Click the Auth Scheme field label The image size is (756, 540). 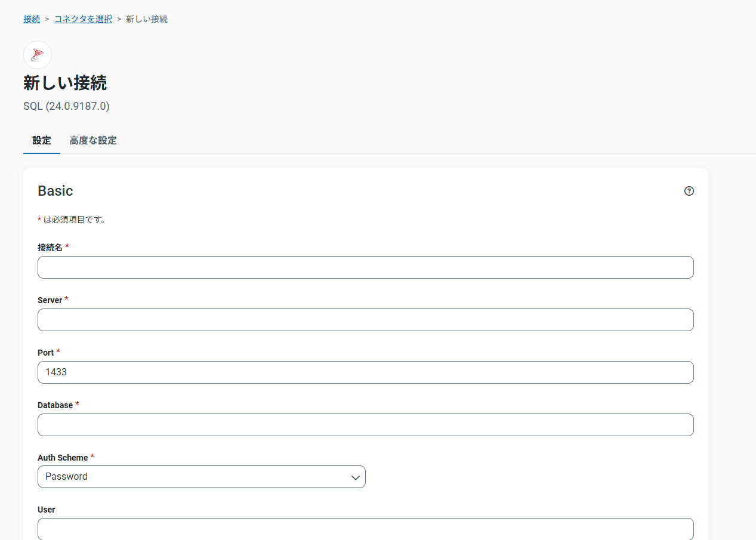pos(63,458)
